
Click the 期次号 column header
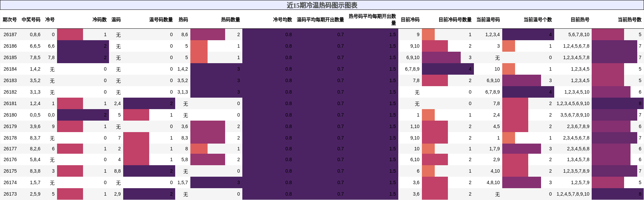coord(10,20)
